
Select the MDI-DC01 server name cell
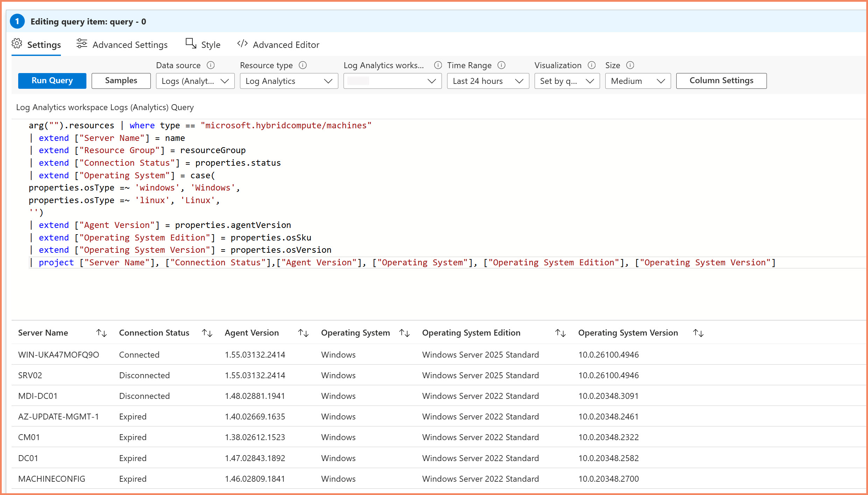[38, 396]
